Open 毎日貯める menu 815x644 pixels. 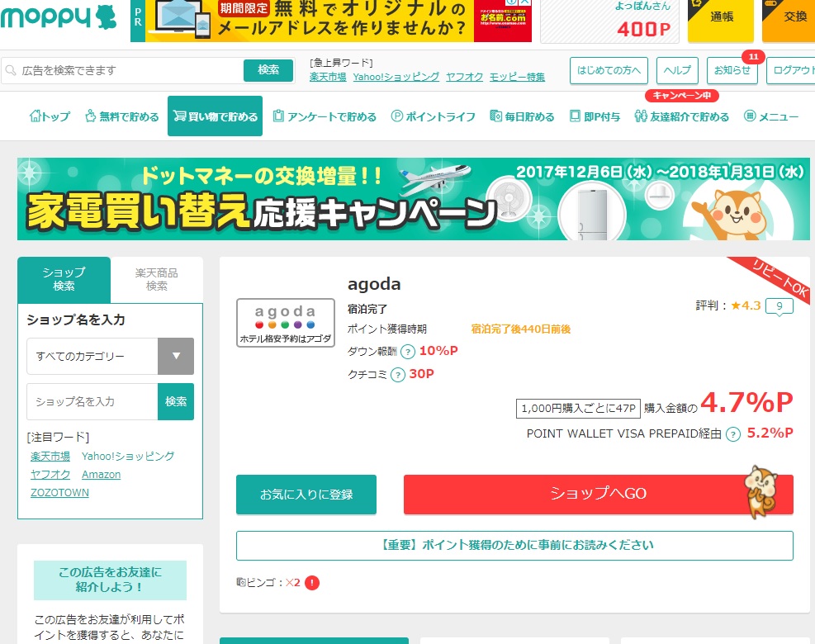[x=523, y=116]
